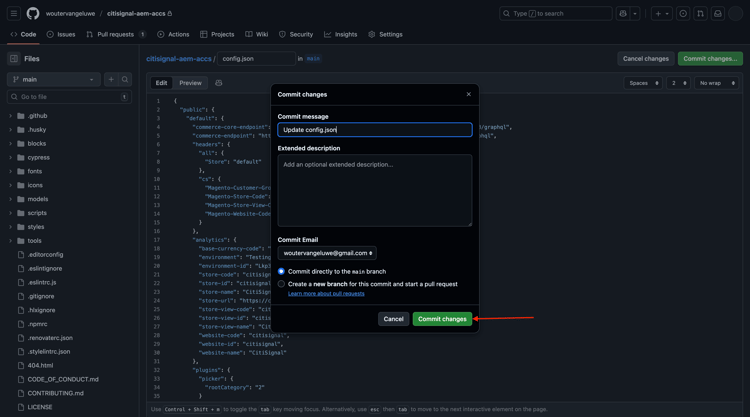Open the .renovaterc.json file

click(50, 338)
